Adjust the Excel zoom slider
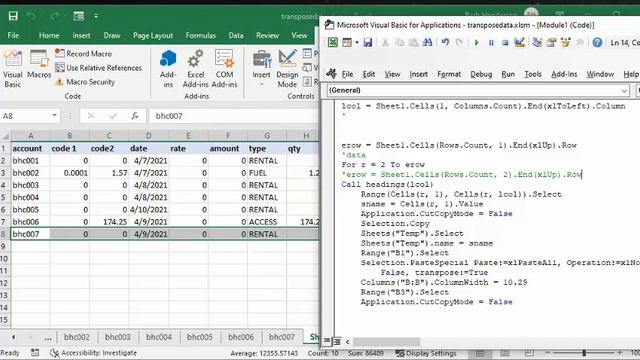The height and width of the screenshot is (360, 640). pyautogui.click(x=584, y=353)
